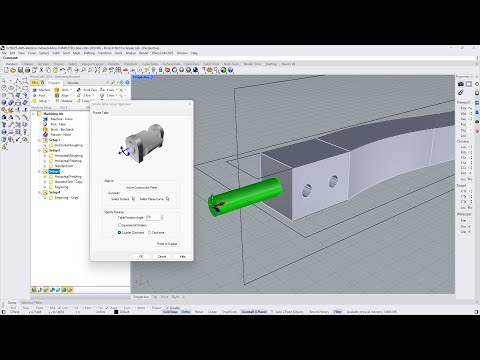Tick the Incremental Rotation checkbox
480x360 pixels.
click(x=120, y=225)
